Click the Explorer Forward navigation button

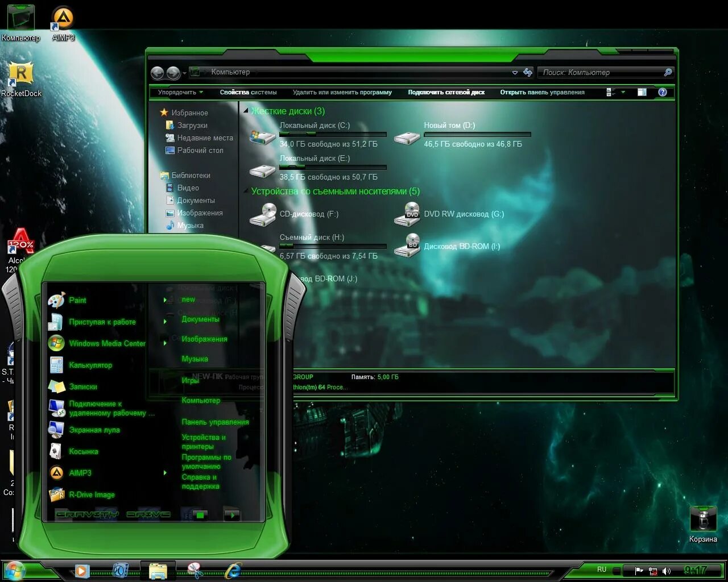[173, 73]
